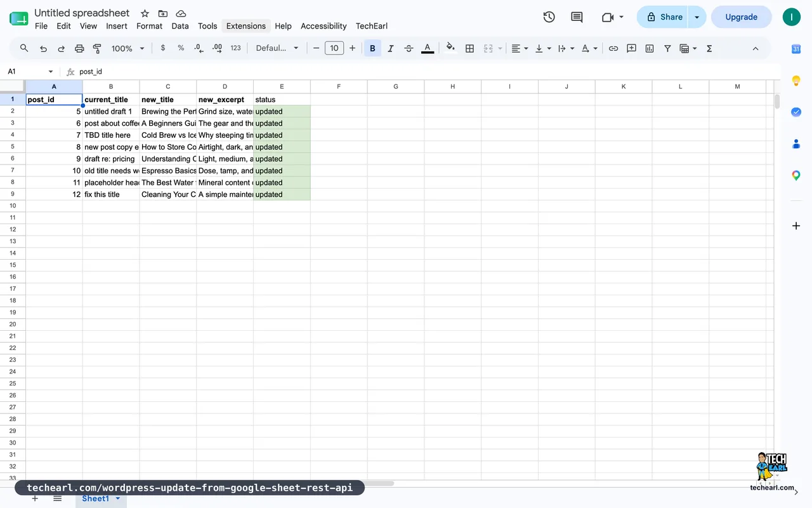Open the functions sigma menu
The image size is (812, 508).
click(709, 48)
